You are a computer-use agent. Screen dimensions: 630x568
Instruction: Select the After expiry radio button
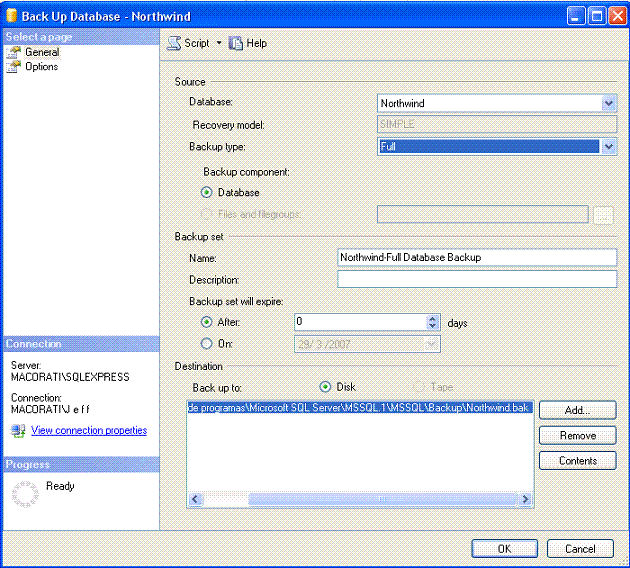tap(207, 322)
